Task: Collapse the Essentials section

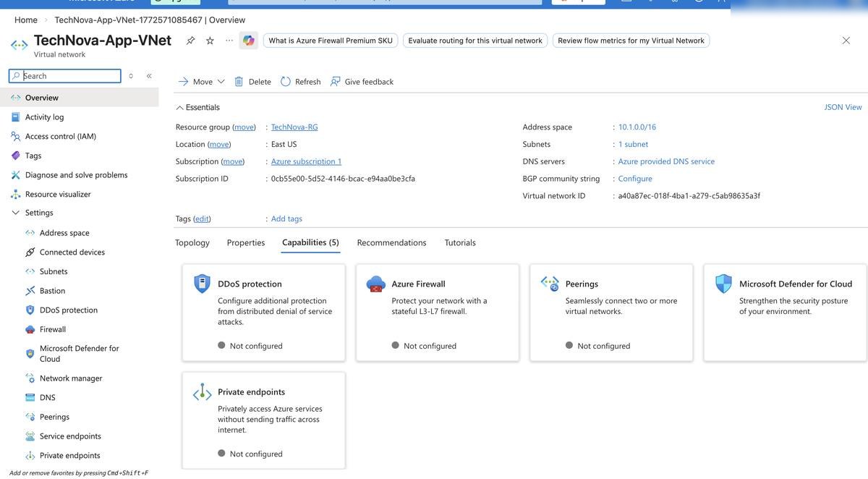Action: point(197,107)
